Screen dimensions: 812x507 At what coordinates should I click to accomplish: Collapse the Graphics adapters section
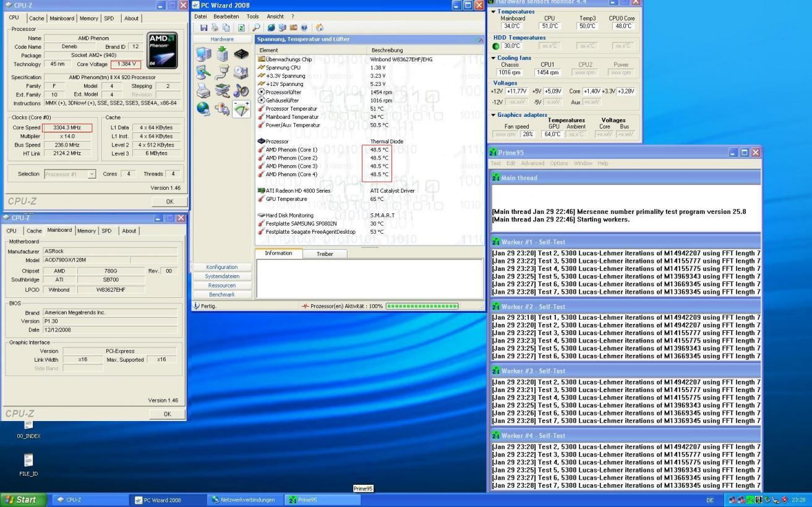tap(494, 115)
